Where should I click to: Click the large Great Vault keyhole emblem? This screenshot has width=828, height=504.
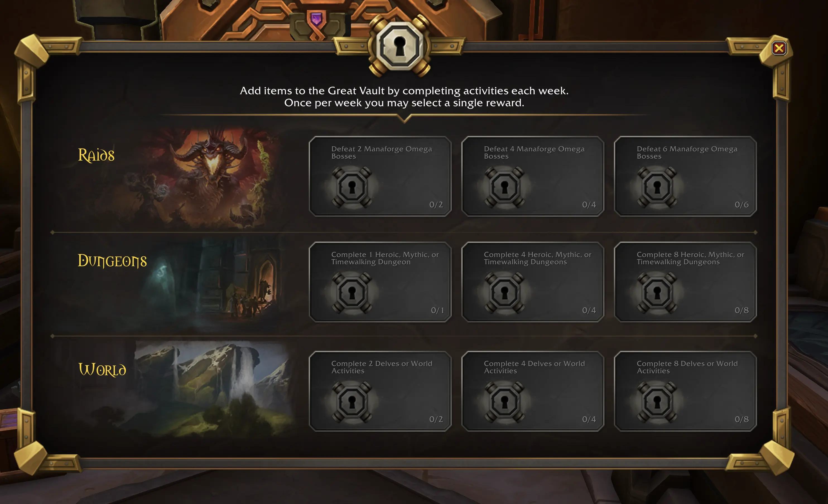[399, 46]
